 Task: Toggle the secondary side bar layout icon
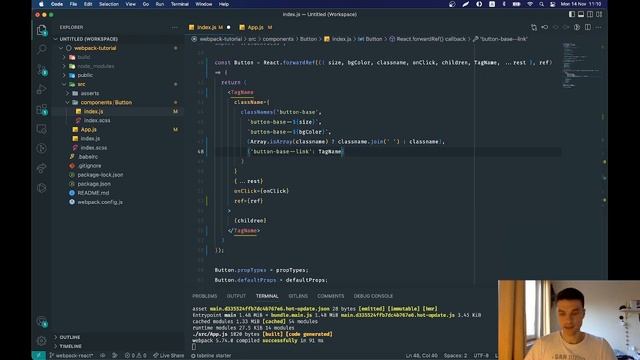(590, 14)
